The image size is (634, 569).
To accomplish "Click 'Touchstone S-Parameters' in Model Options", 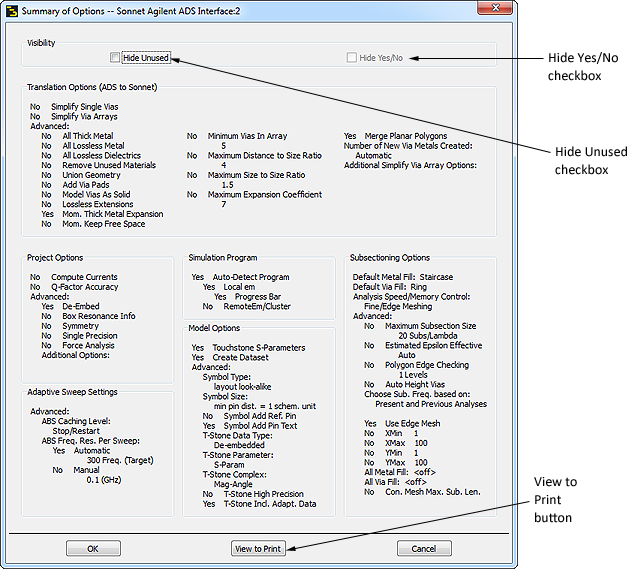I will 259,348.
